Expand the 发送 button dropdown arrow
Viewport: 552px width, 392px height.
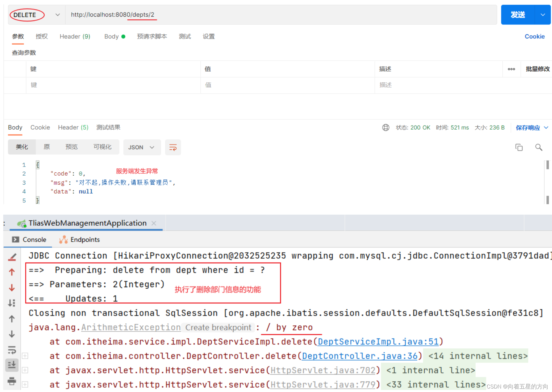[543, 15]
